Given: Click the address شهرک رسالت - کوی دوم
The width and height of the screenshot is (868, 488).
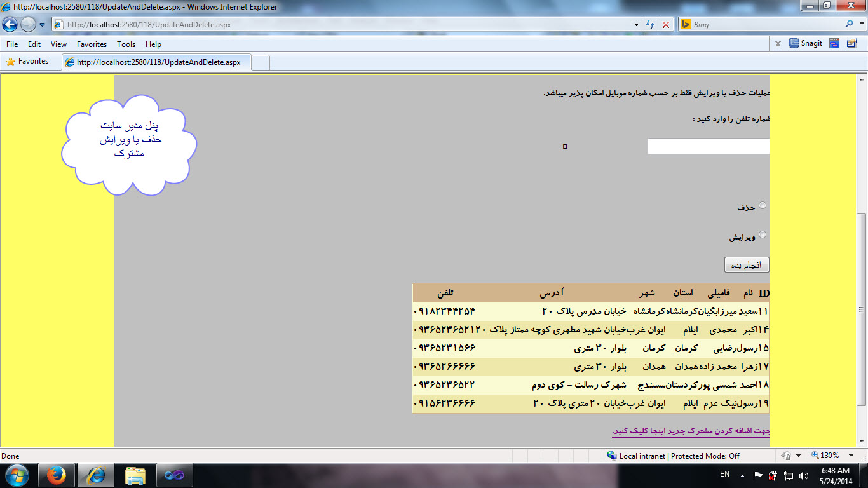Looking at the screenshot, I should pos(579,385).
